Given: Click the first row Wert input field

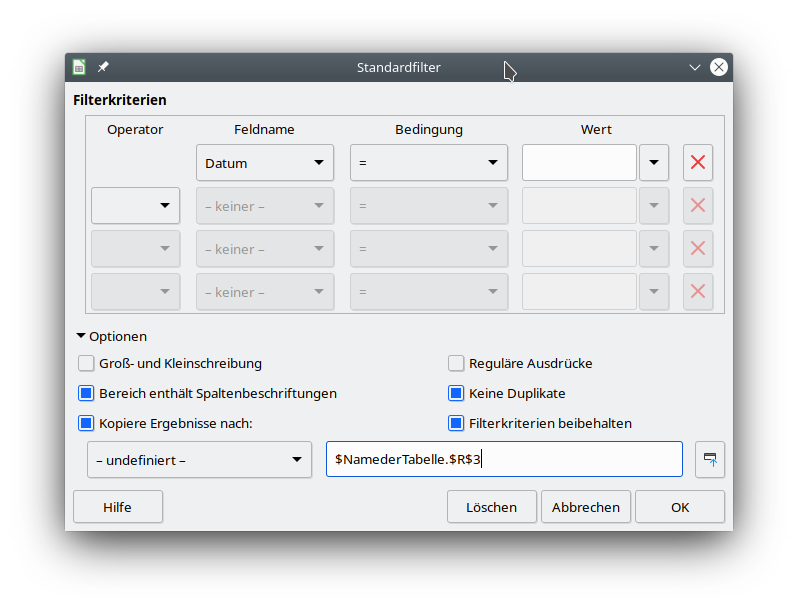Looking at the screenshot, I should click(579, 162).
